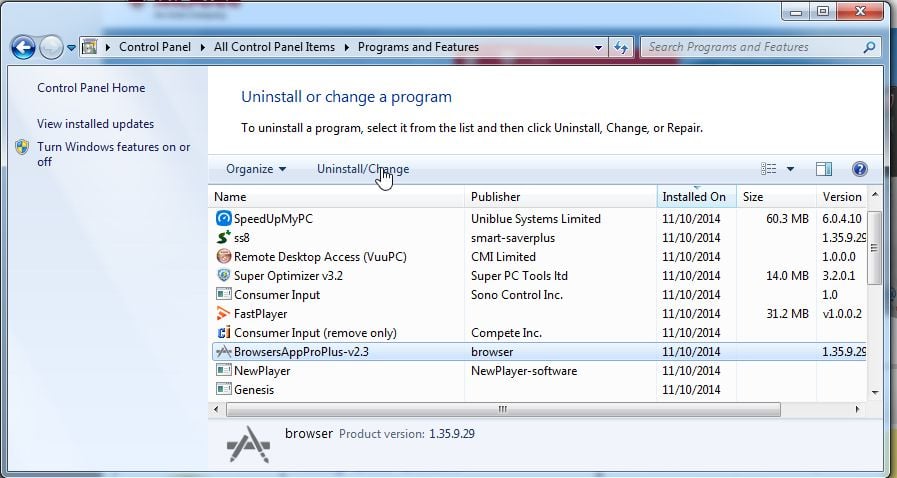This screenshot has width=897, height=478.
Task: Sort the list by the Version column
Action: pos(842,197)
